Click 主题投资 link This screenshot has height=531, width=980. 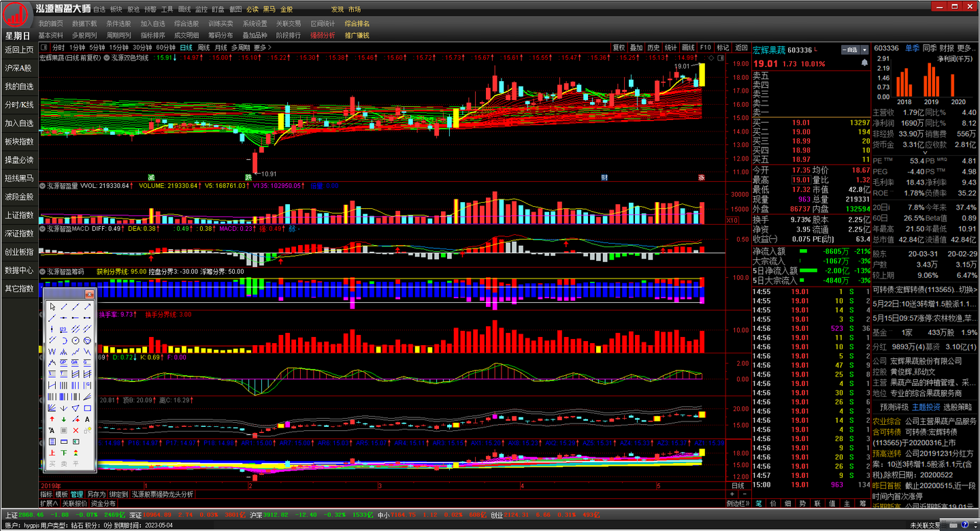point(926,406)
